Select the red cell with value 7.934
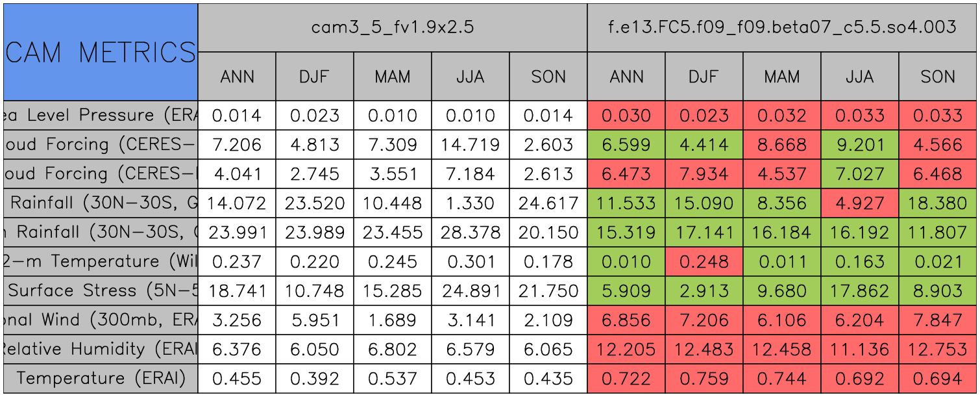This screenshot has height=397, width=980. [704, 174]
